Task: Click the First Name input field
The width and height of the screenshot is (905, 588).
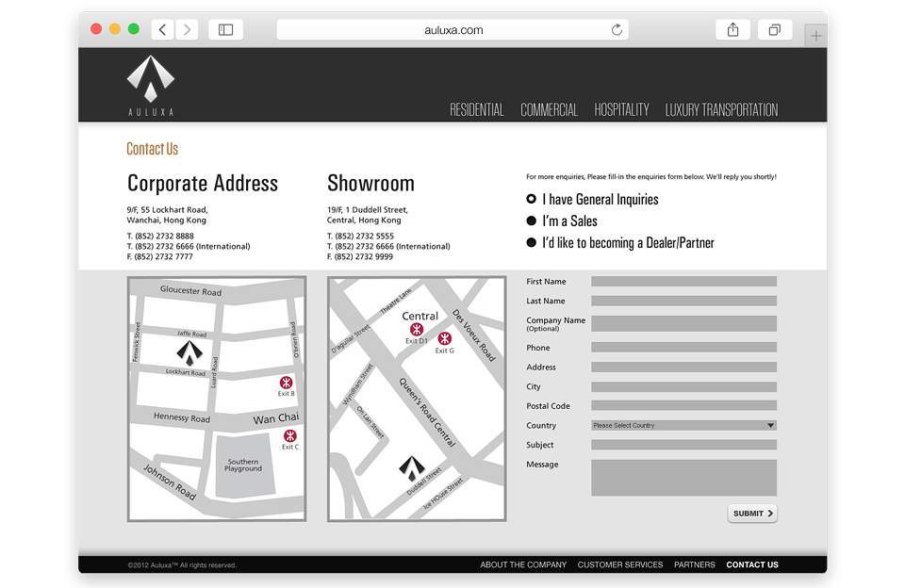Action: 684,282
